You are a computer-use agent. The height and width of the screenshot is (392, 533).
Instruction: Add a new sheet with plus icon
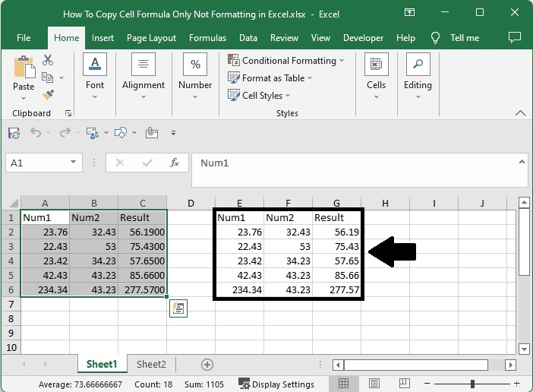[x=207, y=365]
